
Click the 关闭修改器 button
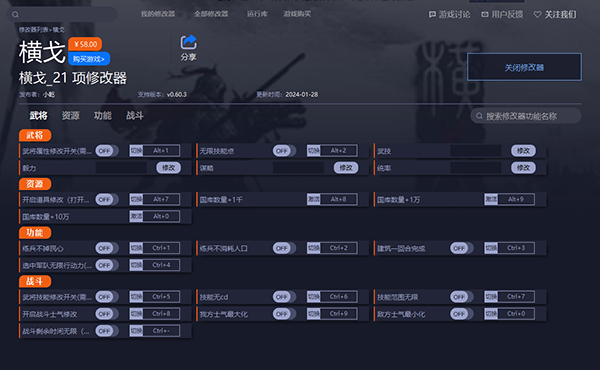click(524, 67)
